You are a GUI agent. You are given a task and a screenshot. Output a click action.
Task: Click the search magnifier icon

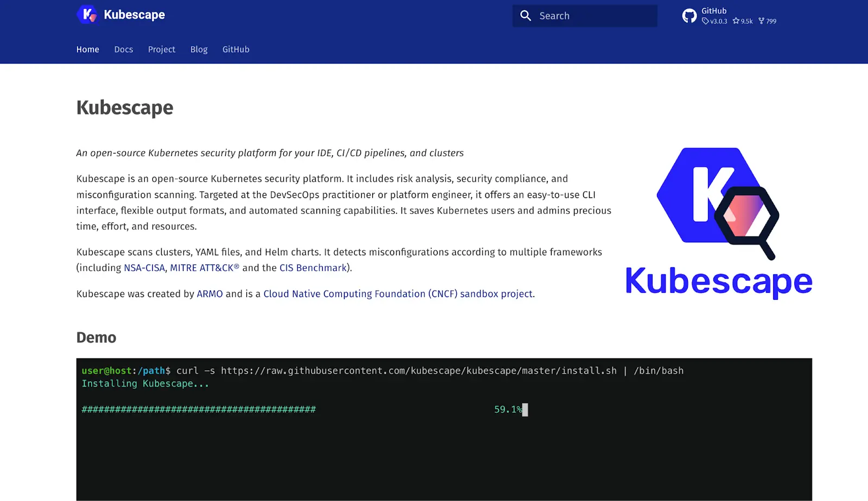525,16
